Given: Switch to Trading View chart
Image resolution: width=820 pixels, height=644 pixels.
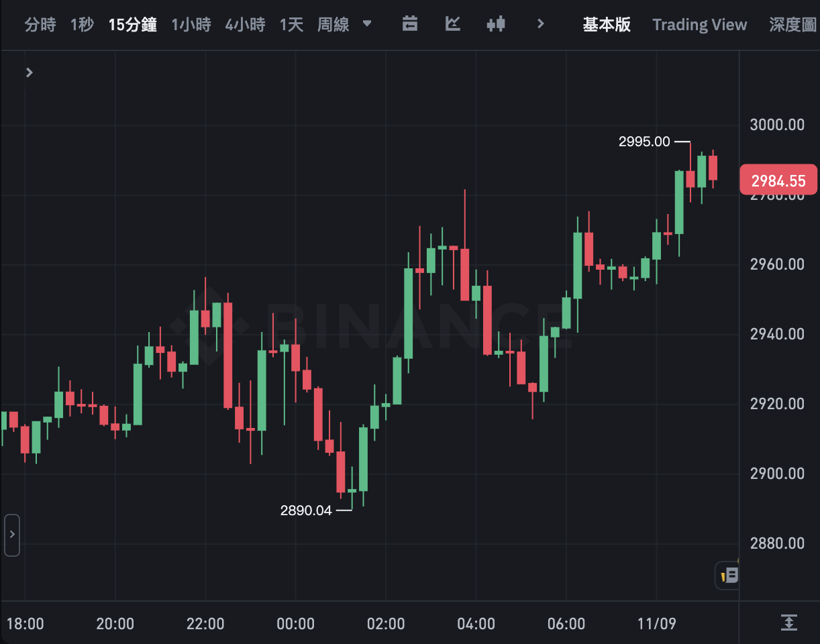Looking at the screenshot, I should pos(699,25).
